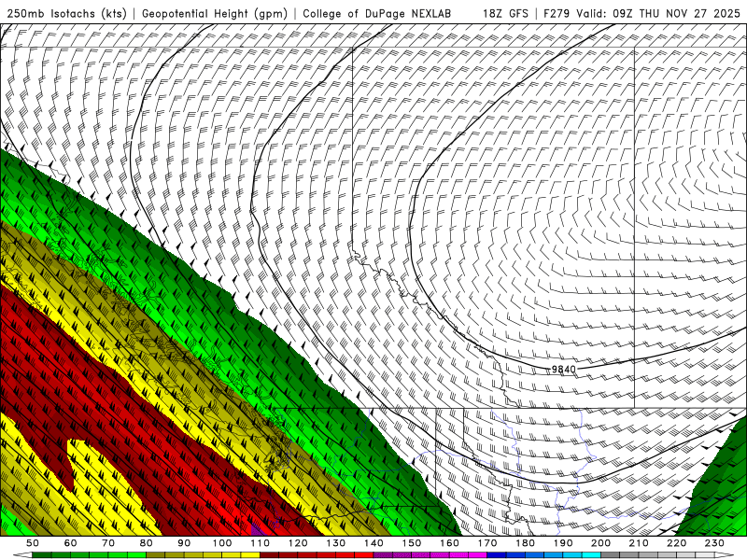Click the 130 value on the colorbar scale

(336, 543)
